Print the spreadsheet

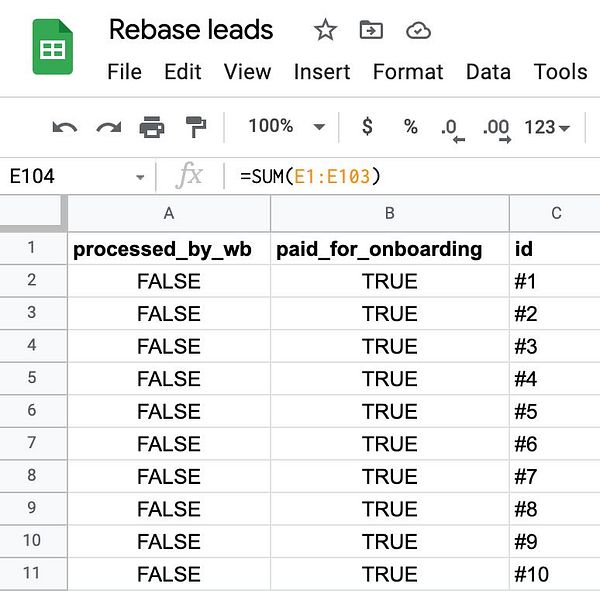(152, 127)
